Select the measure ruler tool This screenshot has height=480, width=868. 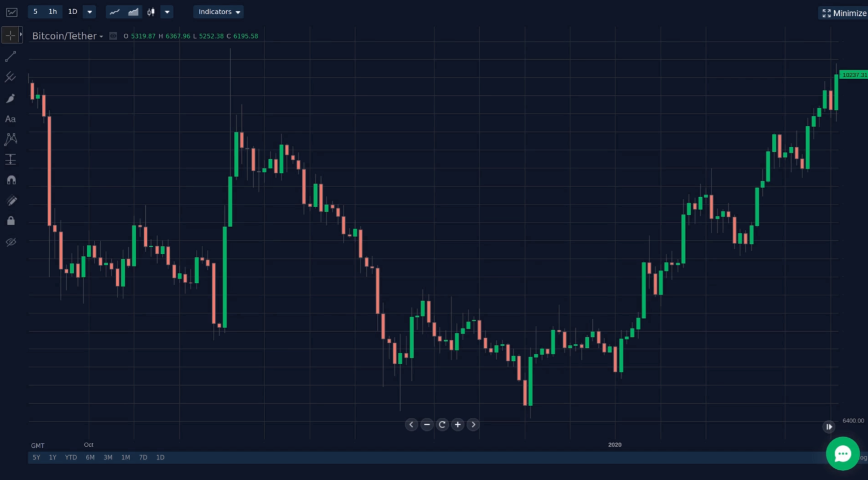[10, 159]
